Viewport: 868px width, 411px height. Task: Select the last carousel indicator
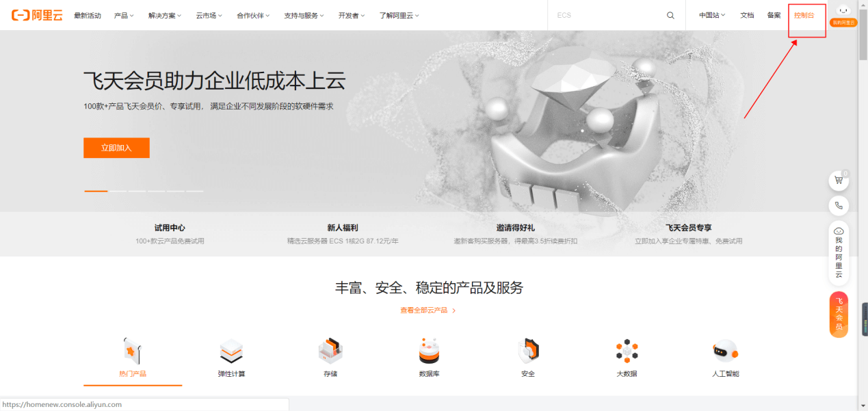pos(195,191)
